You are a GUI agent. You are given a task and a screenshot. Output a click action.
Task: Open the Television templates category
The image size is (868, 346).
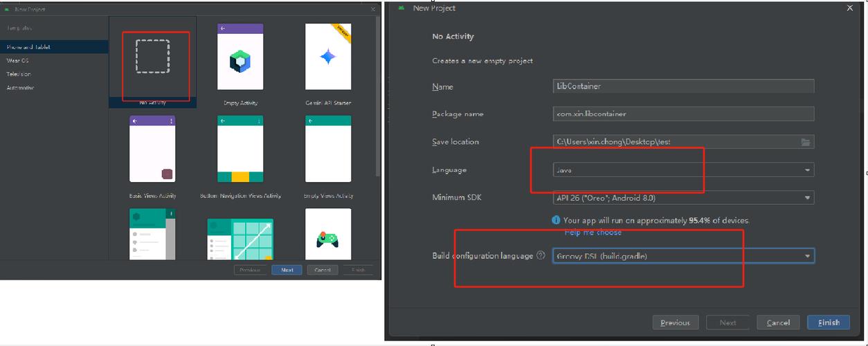(x=54, y=74)
